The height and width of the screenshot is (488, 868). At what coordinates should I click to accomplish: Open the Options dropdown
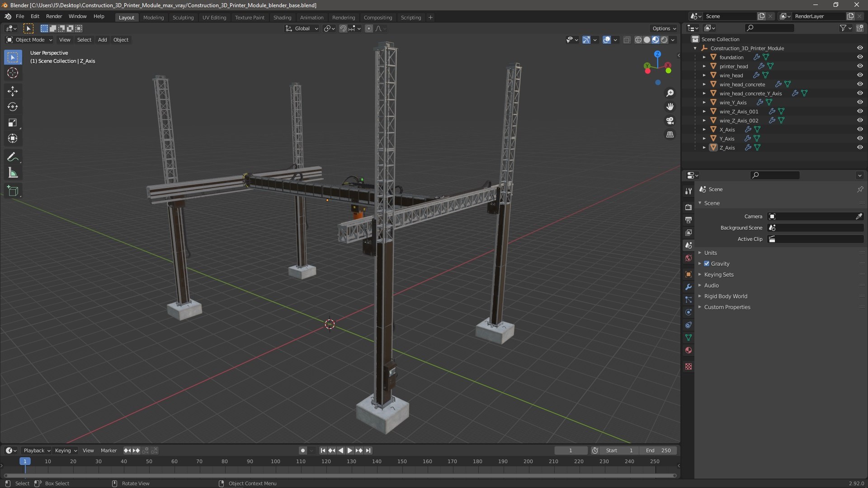point(664,28)
